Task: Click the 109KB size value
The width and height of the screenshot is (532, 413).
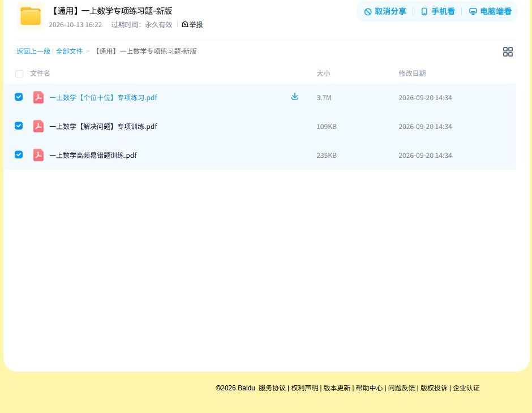Action: (x=327, y=127)
